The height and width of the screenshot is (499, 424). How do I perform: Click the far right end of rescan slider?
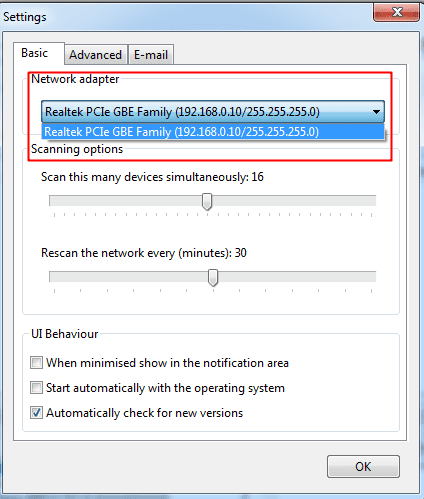tap(371, 277)
